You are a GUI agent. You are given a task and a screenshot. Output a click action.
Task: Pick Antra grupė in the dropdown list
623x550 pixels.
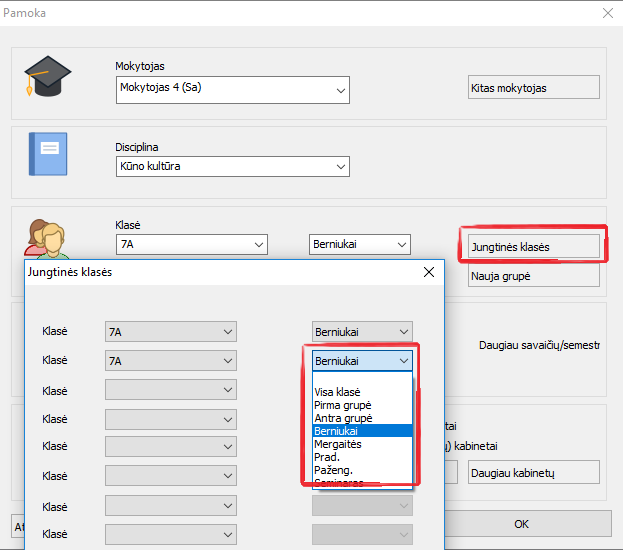(343, 418)
